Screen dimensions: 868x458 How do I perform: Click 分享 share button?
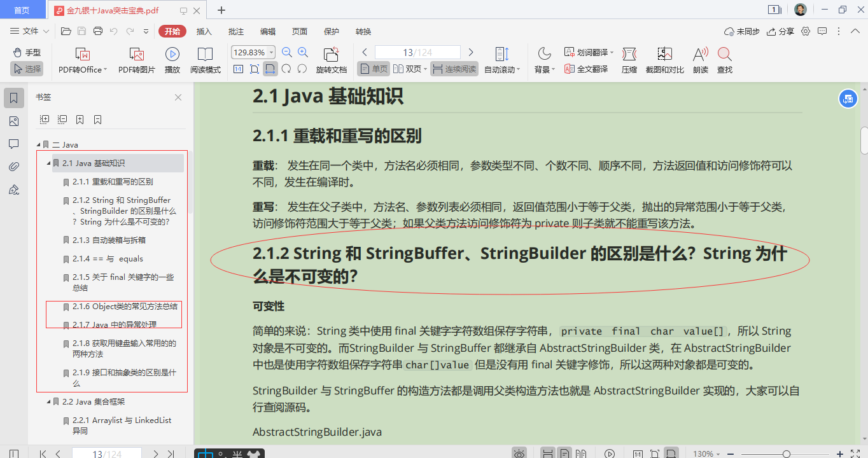(781, 31)
